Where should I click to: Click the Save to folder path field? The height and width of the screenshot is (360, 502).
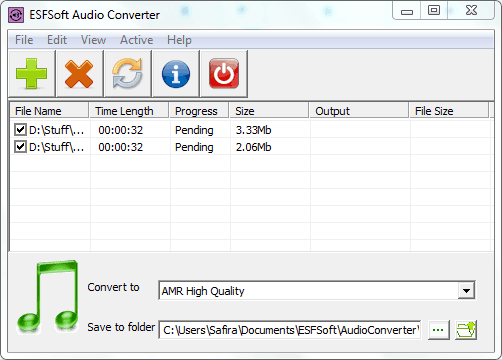(290, 330)
